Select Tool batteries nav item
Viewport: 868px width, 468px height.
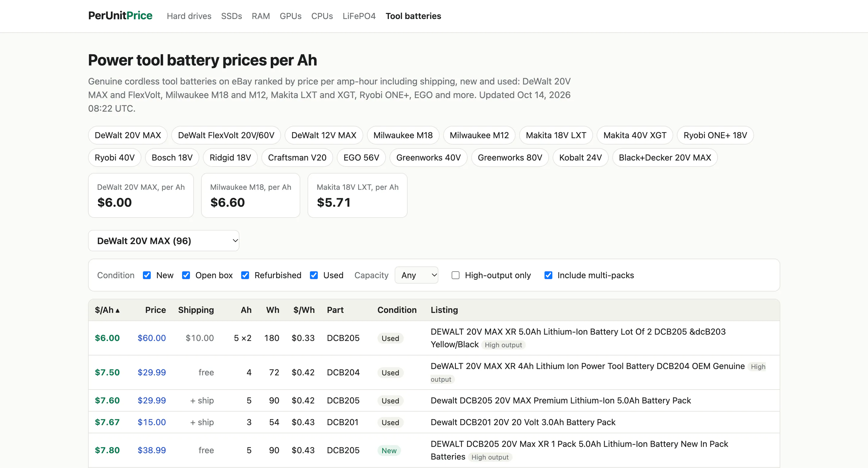413,16
